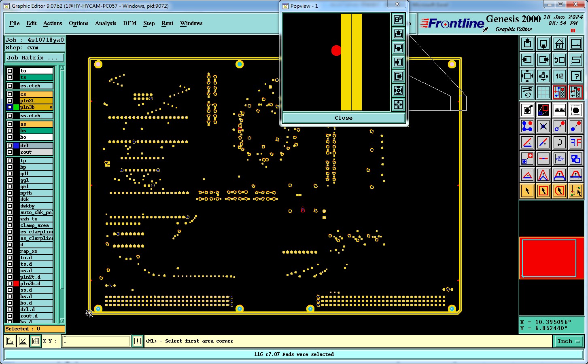Open the Inch units dropdown

[568, 341]
